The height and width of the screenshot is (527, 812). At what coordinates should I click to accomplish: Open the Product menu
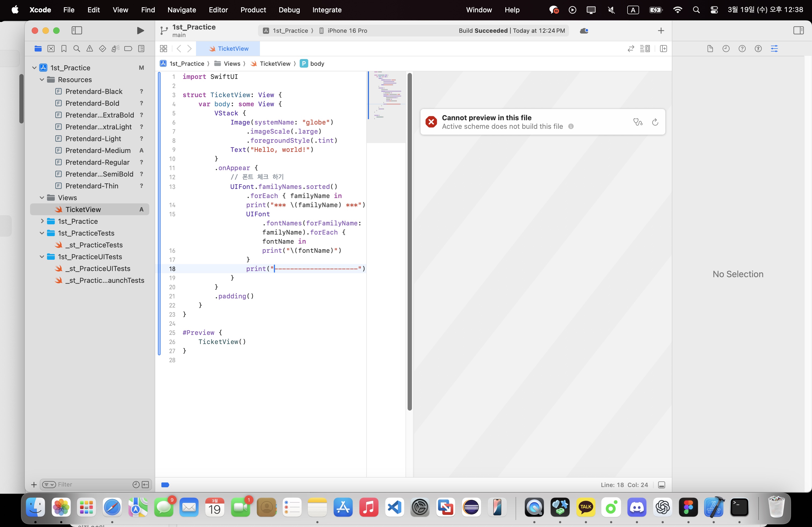(253, 10)
